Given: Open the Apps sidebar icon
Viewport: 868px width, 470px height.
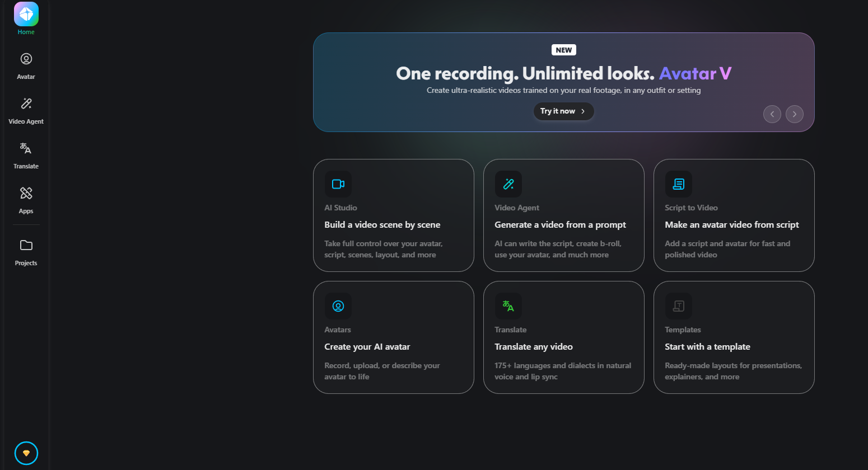Looking at the screenshot, I should (26, 193).
